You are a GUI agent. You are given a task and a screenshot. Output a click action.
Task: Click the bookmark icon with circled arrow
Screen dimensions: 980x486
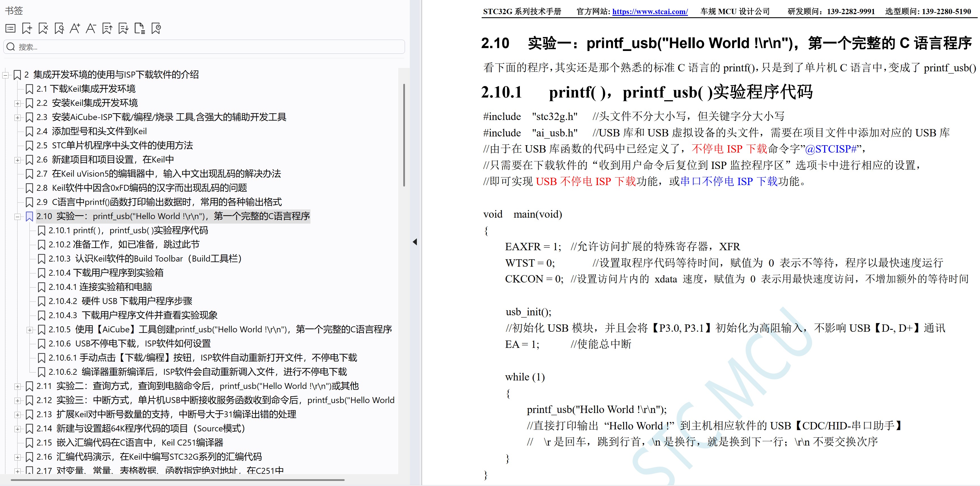point(156,28)
